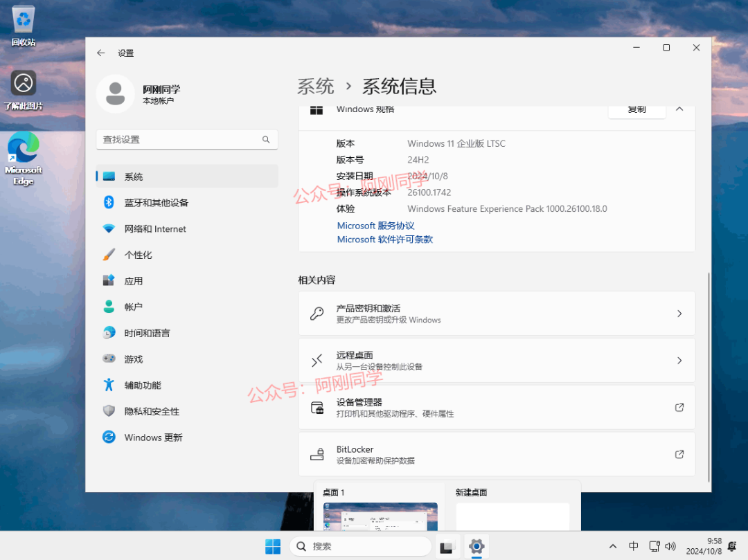Viewport: 748px width, 560px height.
Task: Click the 新建桌面 thumbnail
Action: click(x=513, y=516)
